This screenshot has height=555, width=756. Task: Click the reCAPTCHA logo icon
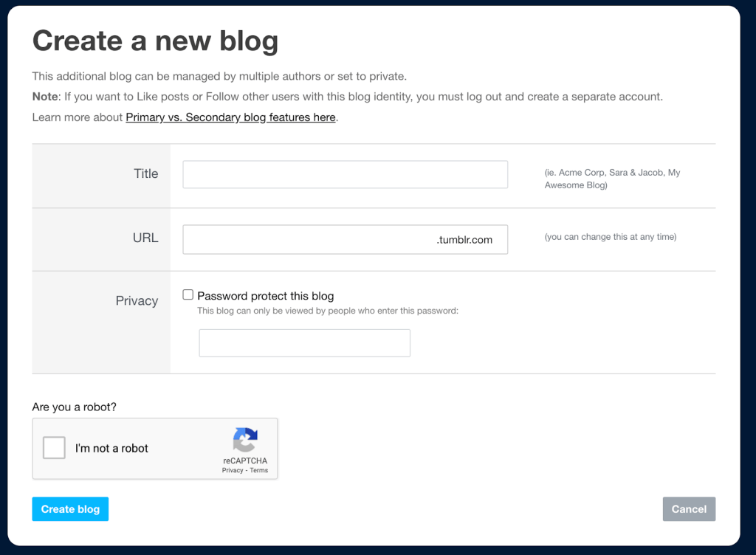click(245, 440)
